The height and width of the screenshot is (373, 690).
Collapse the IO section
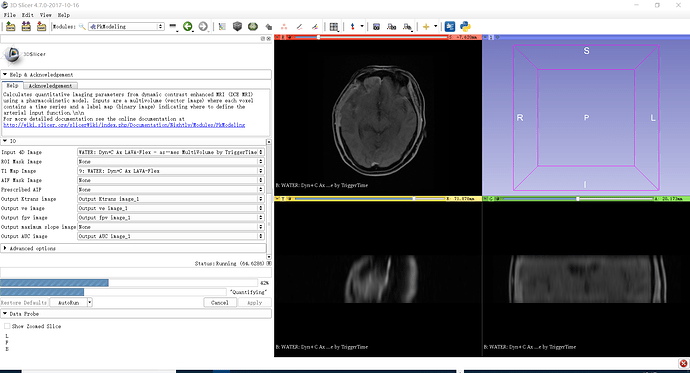(133, 141)
